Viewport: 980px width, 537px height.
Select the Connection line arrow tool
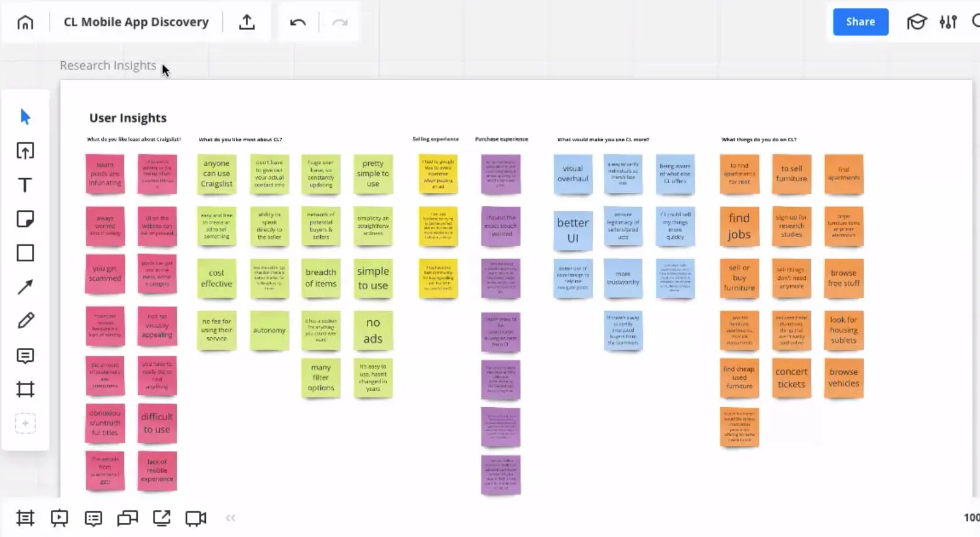(x=25, y=287)
